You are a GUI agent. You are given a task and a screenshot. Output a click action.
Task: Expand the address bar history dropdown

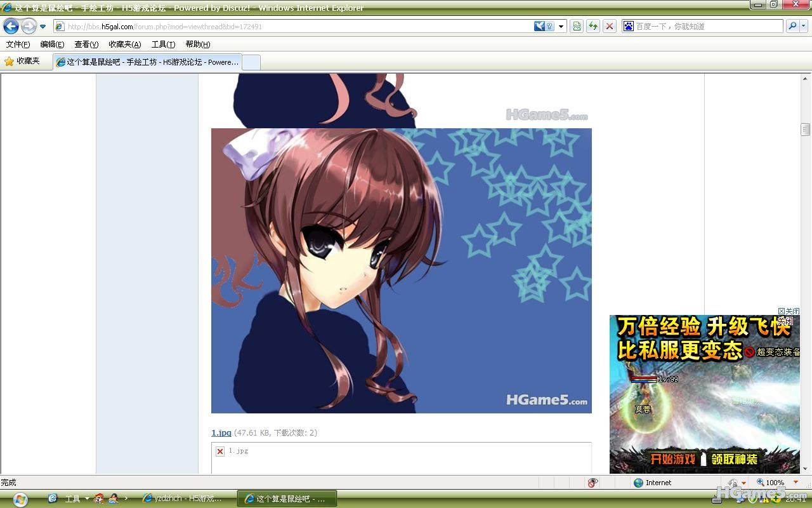(x=561, y=27)
